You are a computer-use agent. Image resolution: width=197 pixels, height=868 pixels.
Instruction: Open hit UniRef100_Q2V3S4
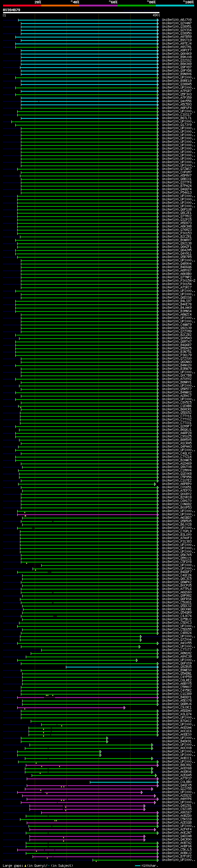pyautogui.click(x=177, y=30)
